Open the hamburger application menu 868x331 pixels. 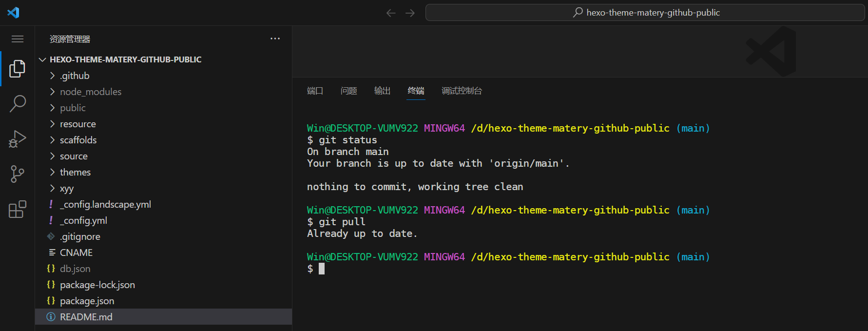[18, 39]
